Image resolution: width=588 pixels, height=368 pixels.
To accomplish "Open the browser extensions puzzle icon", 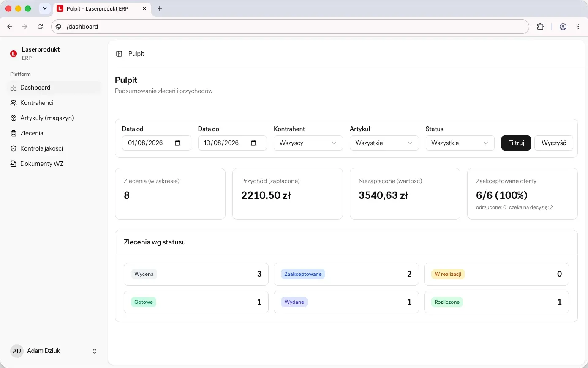I will point(540,27).
